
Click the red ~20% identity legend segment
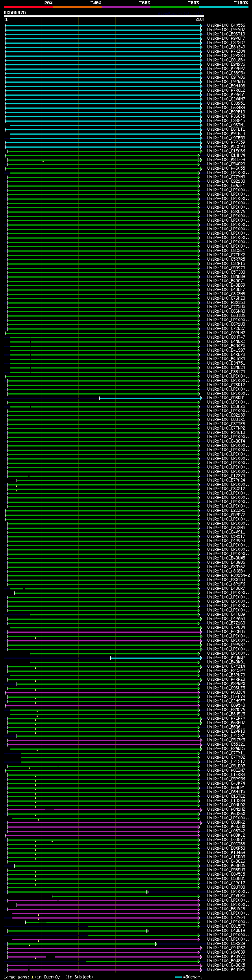point(28,7)
